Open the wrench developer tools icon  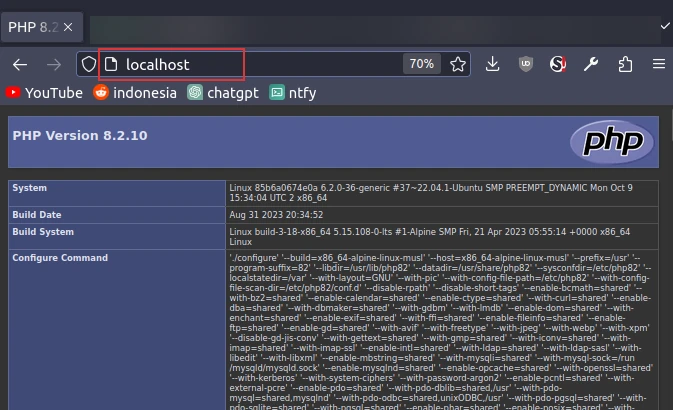[x=591, y=65]
